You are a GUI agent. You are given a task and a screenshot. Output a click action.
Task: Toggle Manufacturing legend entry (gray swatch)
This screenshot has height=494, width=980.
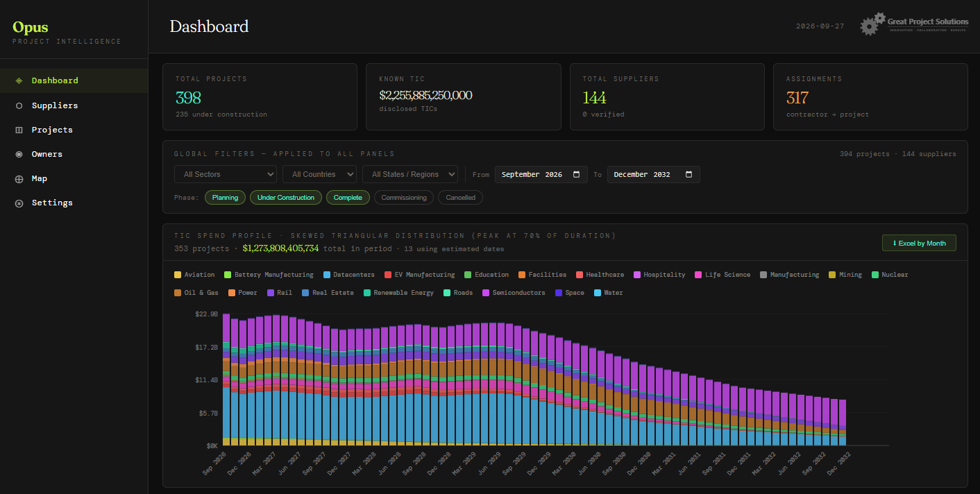(x=789, y=275)
